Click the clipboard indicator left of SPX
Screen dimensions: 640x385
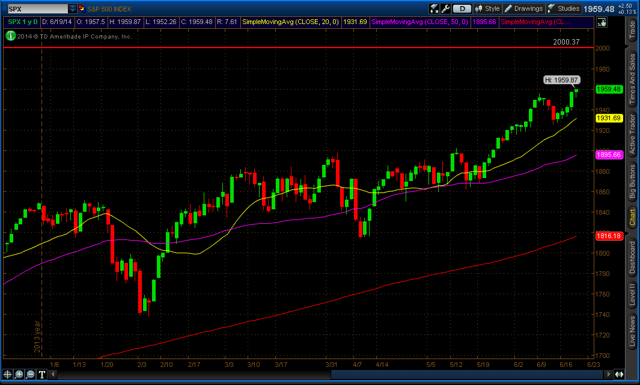tap(3, 9)
